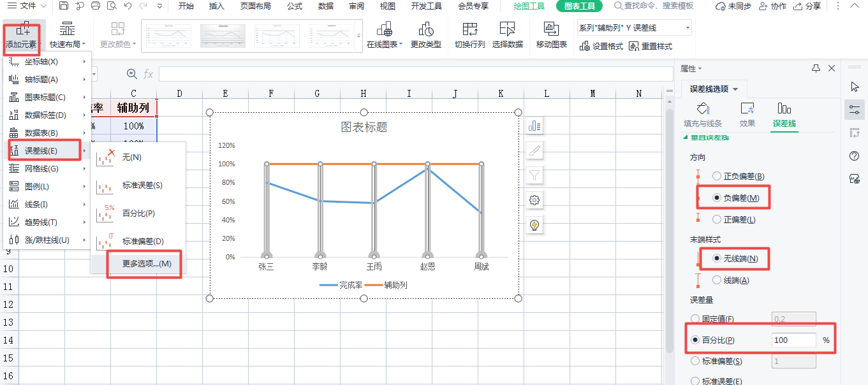Click the Change Type (更改类型) icon
868x385 pixels.
click(426, 29)
